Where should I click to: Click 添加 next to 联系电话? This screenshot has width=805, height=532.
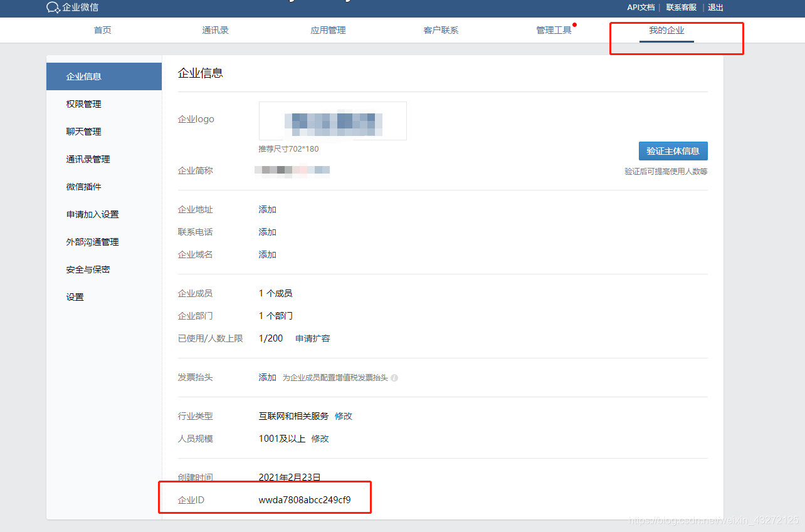click(268, 232)
